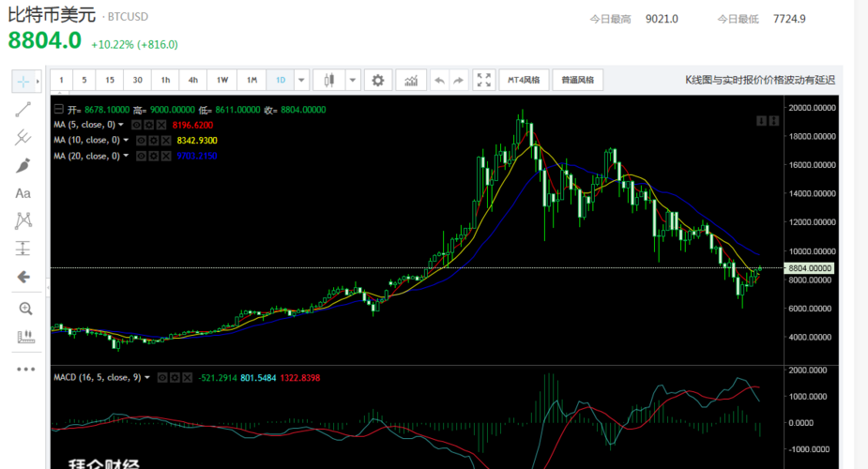Screen dimensions: 868x469
Task: Select the brush drawing tool
Action: (23, 165)
